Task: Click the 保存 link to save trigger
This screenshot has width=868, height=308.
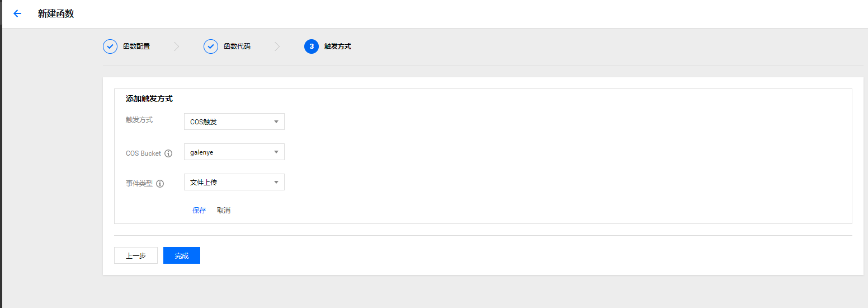Action: [x=199, y=211]
